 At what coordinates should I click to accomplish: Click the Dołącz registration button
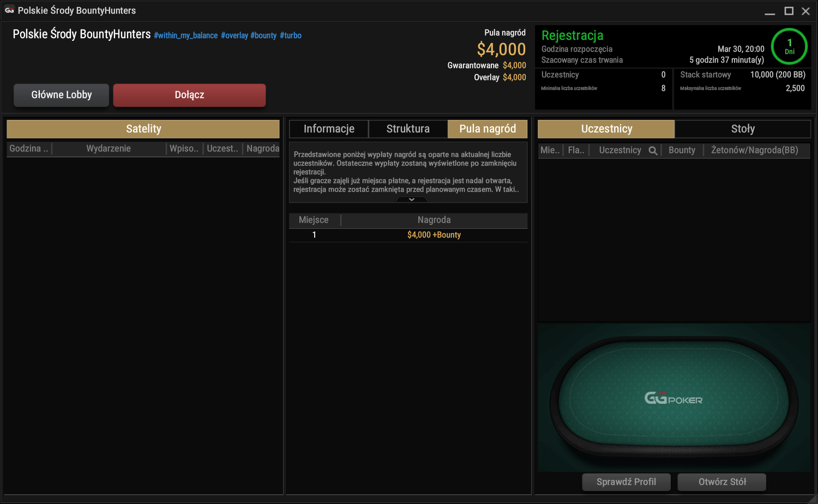coord(189,95)
